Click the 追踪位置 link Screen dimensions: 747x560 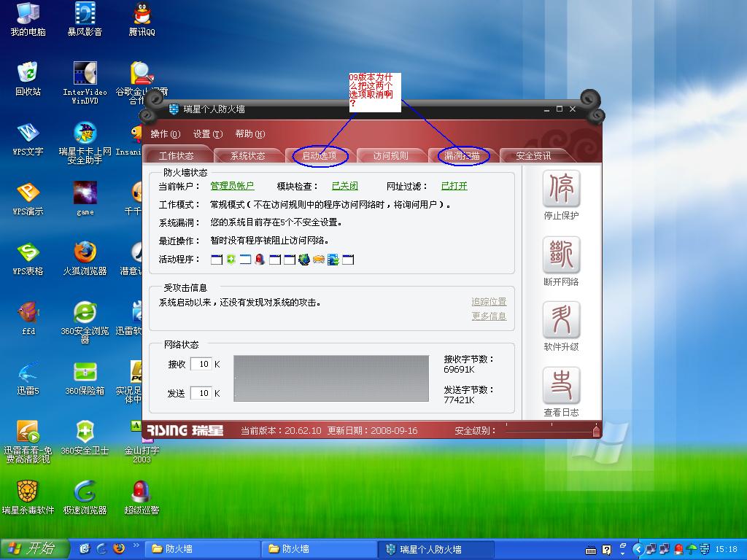pos(489,302)
